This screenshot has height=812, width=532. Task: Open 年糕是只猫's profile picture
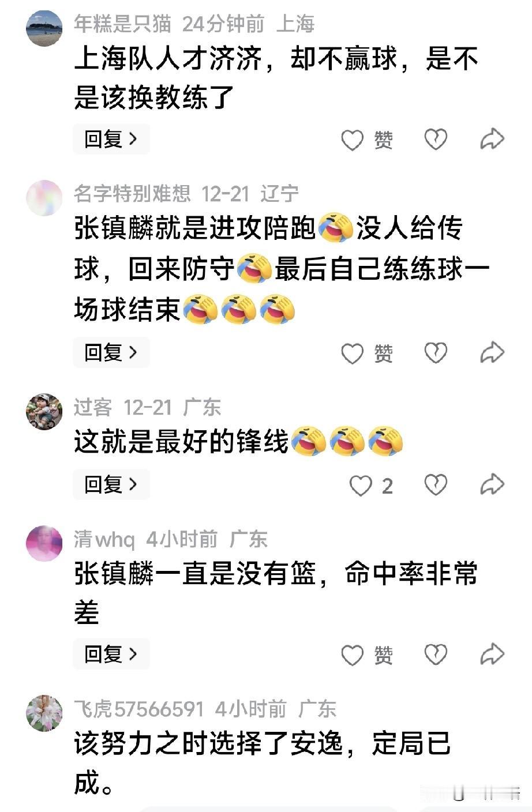(x=44, y=28)
